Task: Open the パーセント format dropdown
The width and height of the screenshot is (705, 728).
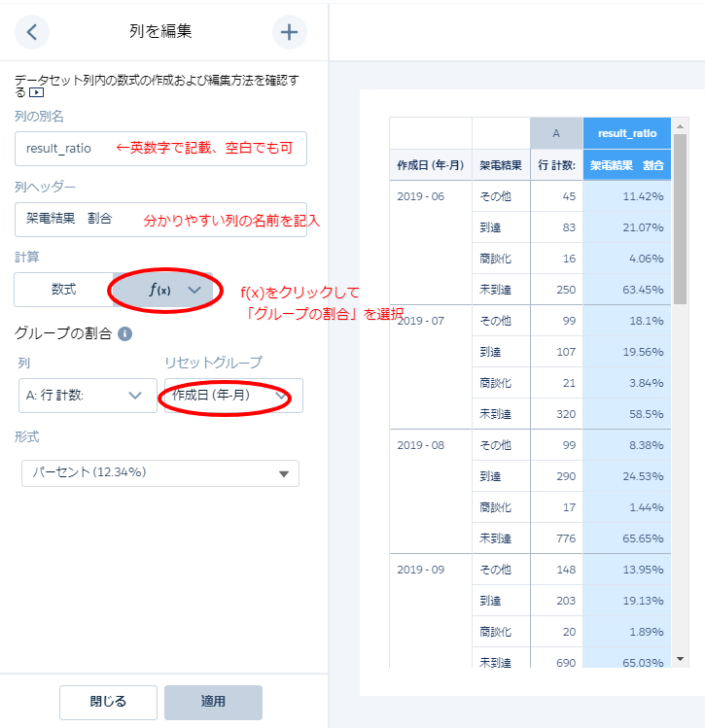Action: tap(160, 472)
